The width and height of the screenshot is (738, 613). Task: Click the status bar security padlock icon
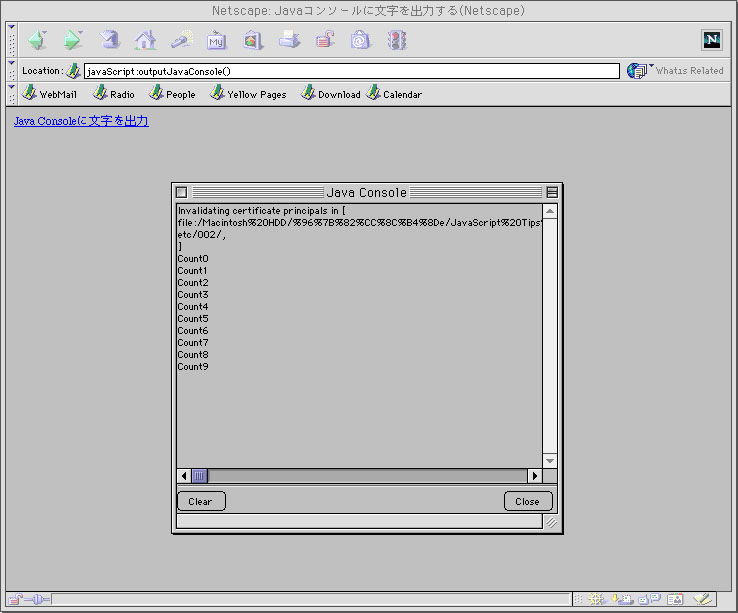[15, 599]
